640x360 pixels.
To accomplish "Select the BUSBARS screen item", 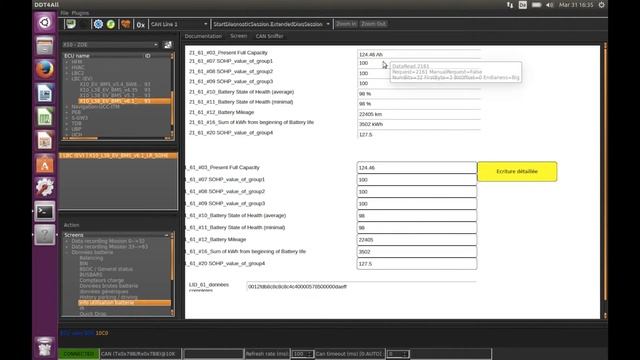I will (91, 275).
